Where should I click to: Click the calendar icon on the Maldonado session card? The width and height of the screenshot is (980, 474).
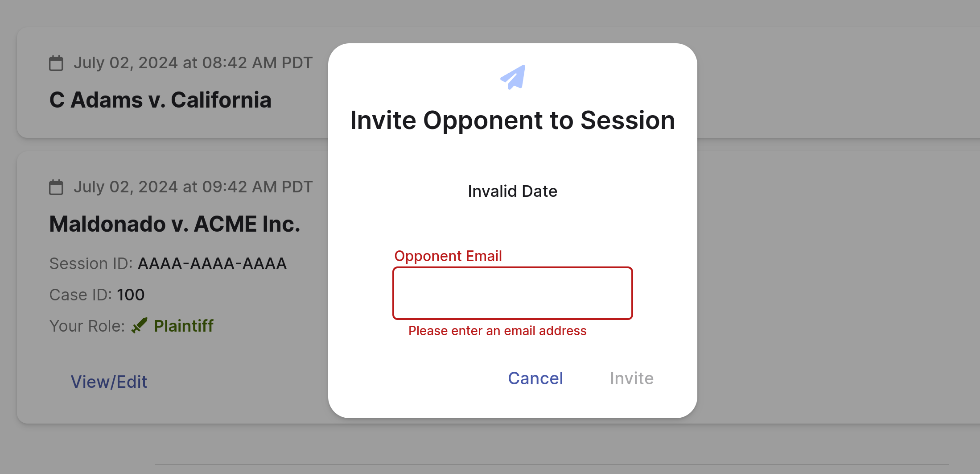pos(56,187)
